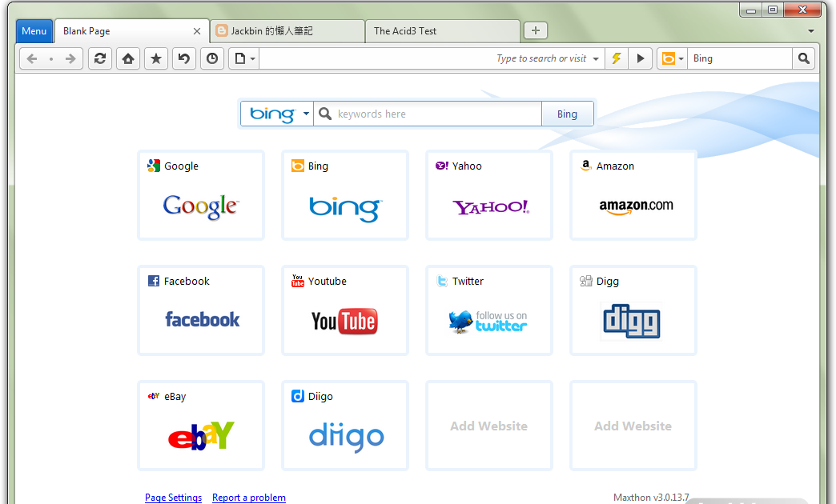The height and width of the screenshot is (504, 836).
Task: Open the Diigo quick access tile
Action: coord(345,426)
